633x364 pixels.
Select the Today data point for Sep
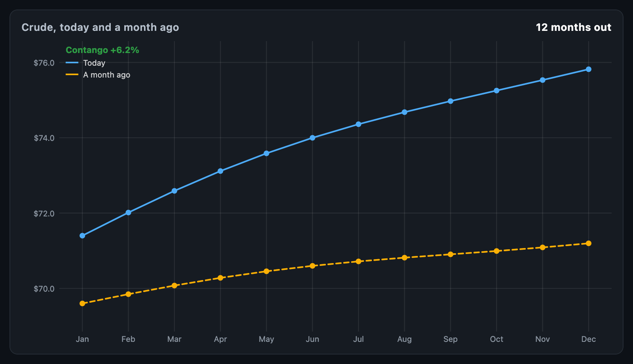tap(451, 101)
